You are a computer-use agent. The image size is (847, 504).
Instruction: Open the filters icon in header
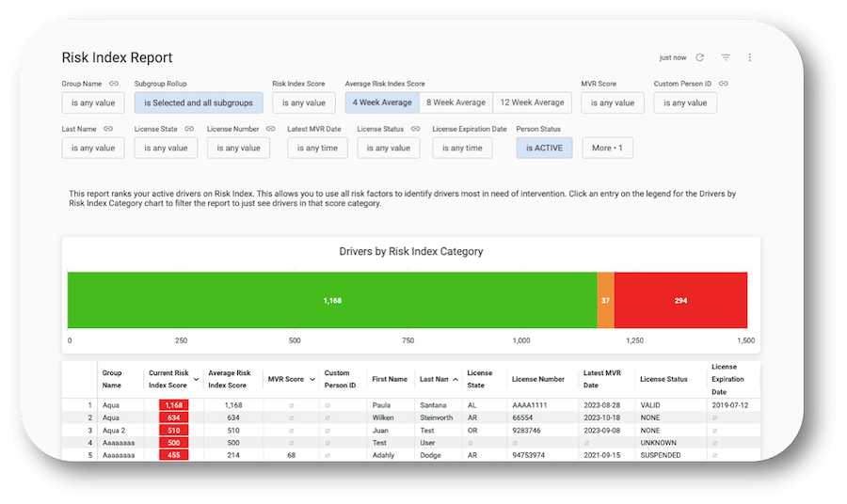(726, 57)
